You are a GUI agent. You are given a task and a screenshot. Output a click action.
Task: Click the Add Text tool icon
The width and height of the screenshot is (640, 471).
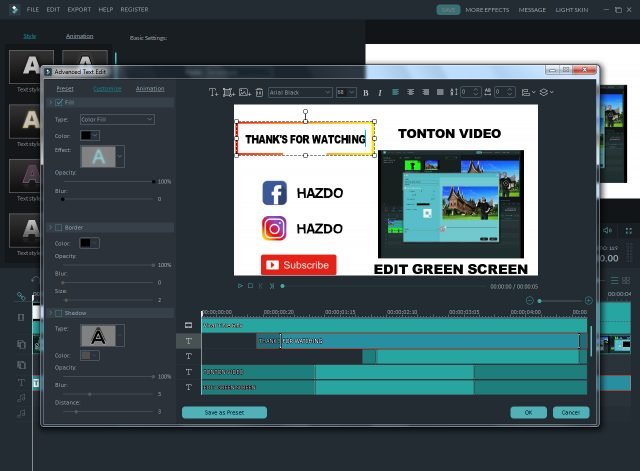click(213, 92)
